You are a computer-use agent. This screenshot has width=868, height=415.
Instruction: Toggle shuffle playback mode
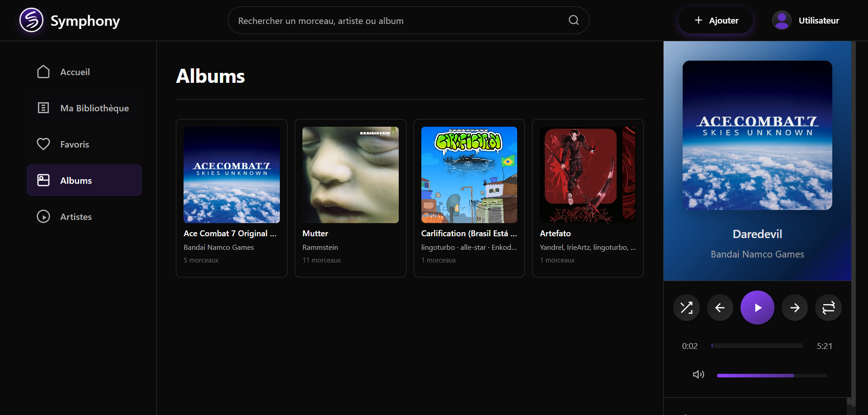coord(686,308)
